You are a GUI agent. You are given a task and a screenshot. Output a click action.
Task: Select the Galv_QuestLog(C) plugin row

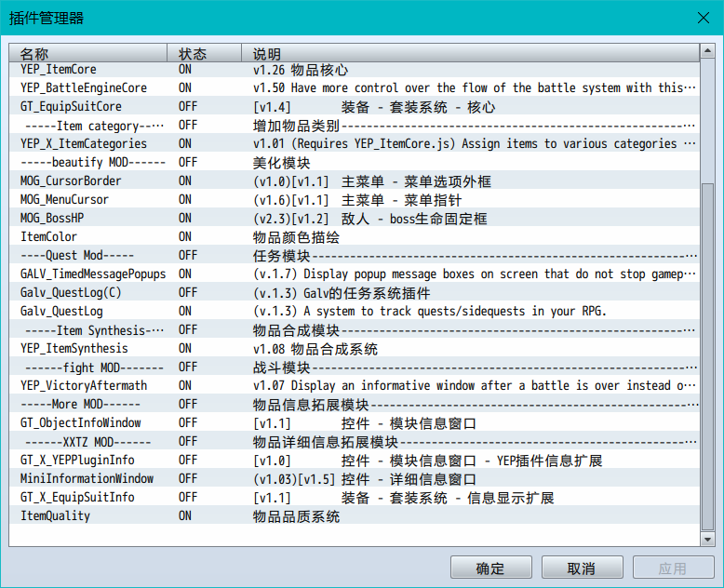click(x=355, y=293)
